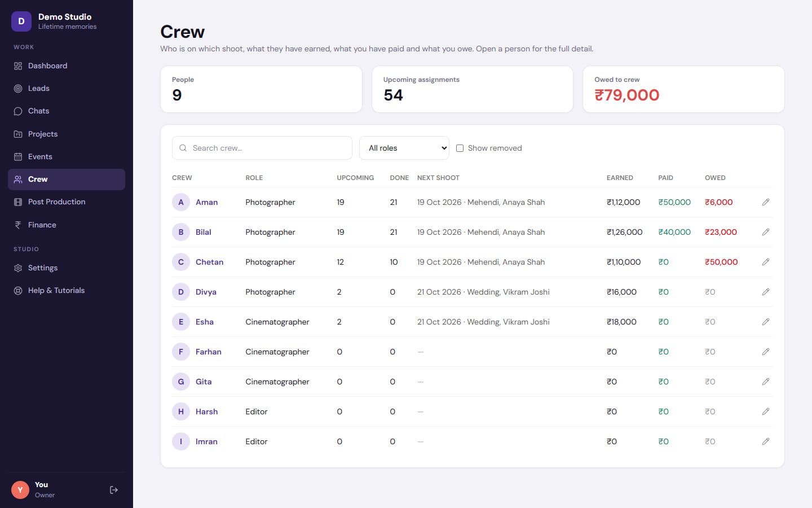Screen dimensions: 812x508
Task: Open the edit pencil for Harsh
Action: (765, 411)
